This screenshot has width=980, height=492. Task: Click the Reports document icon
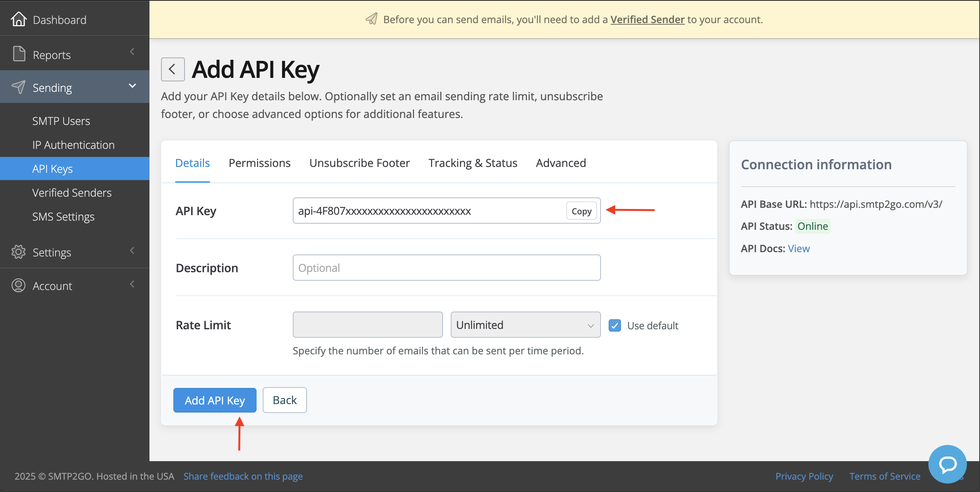pyautogui.click(x=18, y=54)
